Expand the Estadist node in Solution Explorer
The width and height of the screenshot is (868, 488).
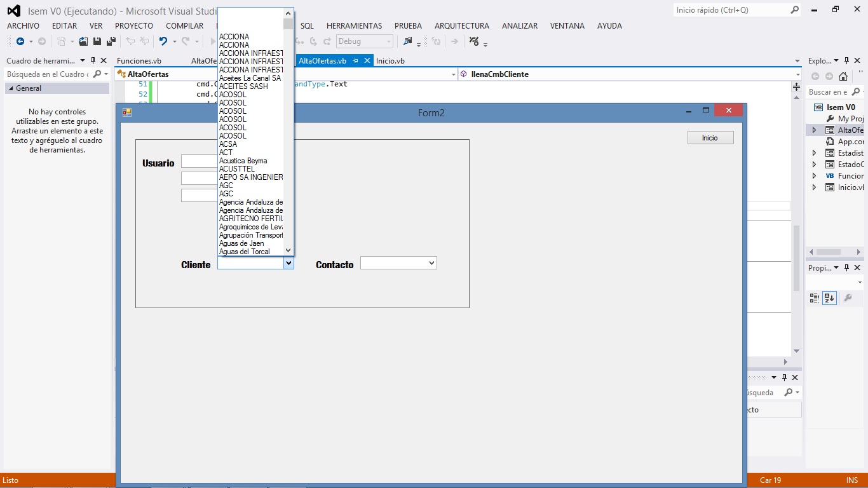pyautogui.click(x=815, y=153)
